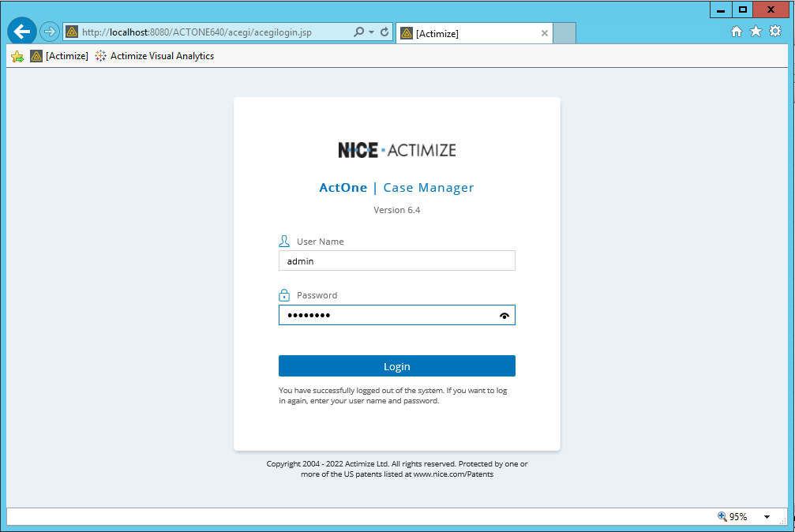Focus the Password input field
This screenshot has width=795, height=532.
coord(397,315)
